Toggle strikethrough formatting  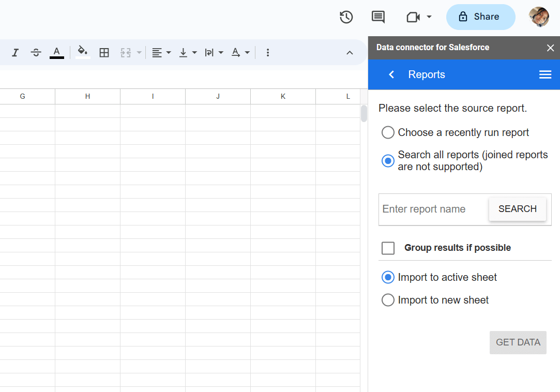pos(36,53)
